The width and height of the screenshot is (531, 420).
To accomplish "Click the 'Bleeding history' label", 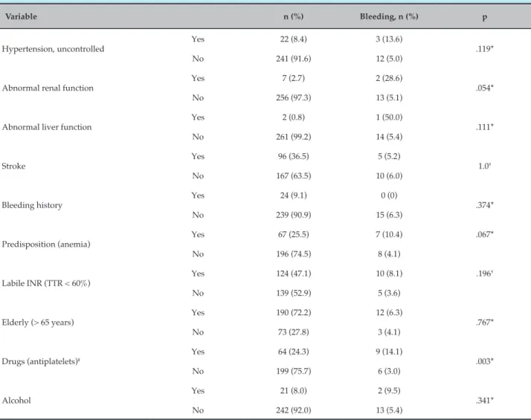I will tap(32, 205).
